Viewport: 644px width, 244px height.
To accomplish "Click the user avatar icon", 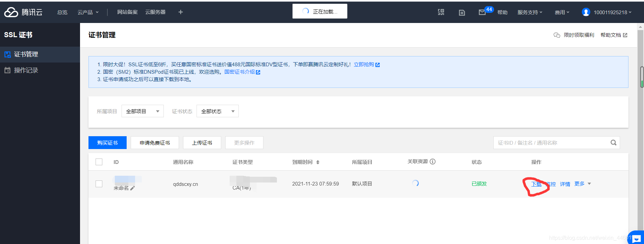I will [x=586, y=12].
